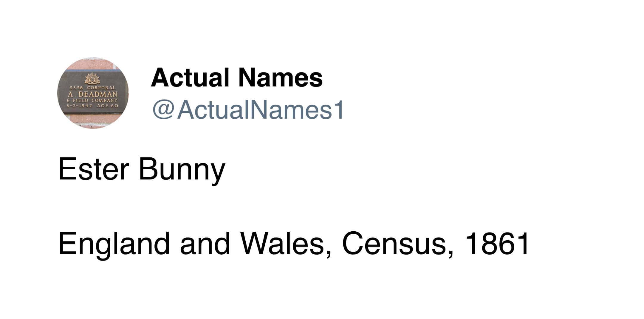Click the rising sun emblem on the plaque
Viewport: 644px width, 319px height.
92,78
